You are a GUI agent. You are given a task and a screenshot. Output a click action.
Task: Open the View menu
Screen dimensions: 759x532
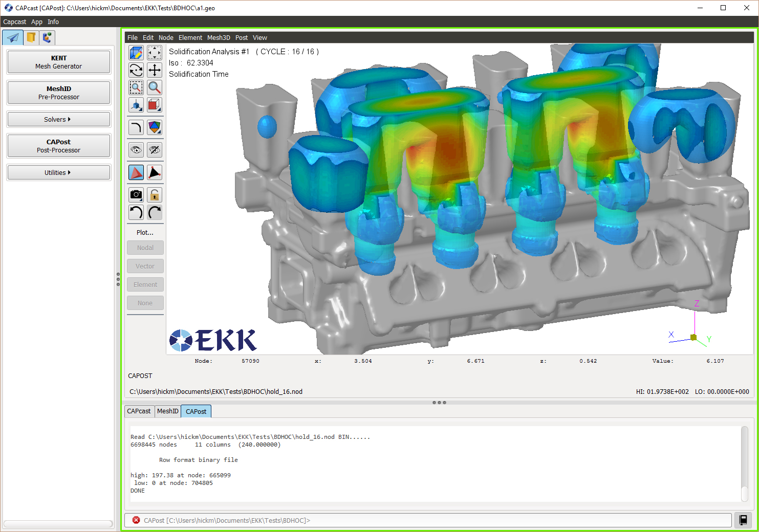click(260, 38)
